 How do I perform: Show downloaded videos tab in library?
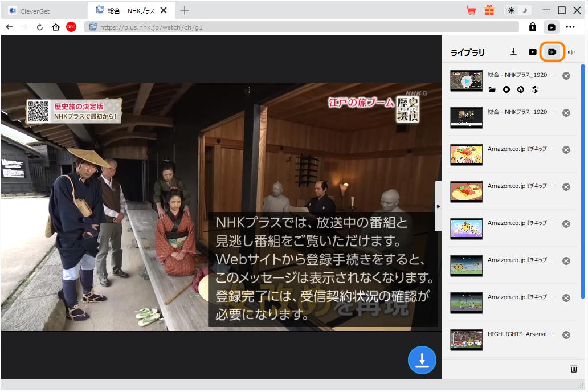tap(533, 52)
